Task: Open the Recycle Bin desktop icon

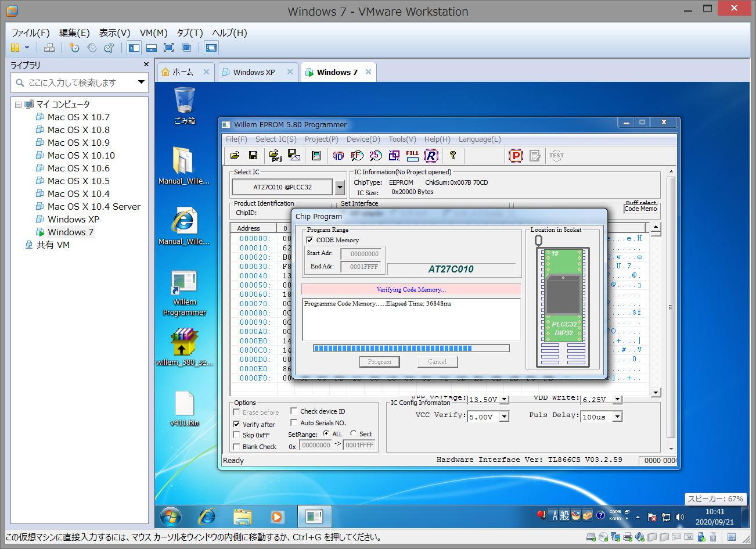Action: click(x=185, y=105)
